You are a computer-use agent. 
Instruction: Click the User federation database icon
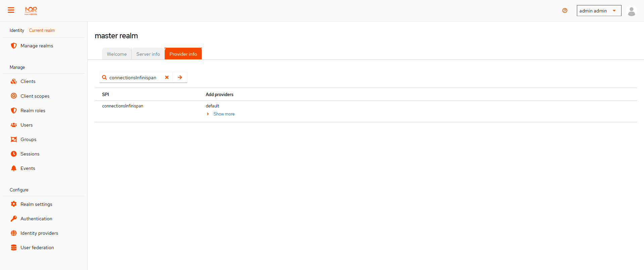coord(14,248)
